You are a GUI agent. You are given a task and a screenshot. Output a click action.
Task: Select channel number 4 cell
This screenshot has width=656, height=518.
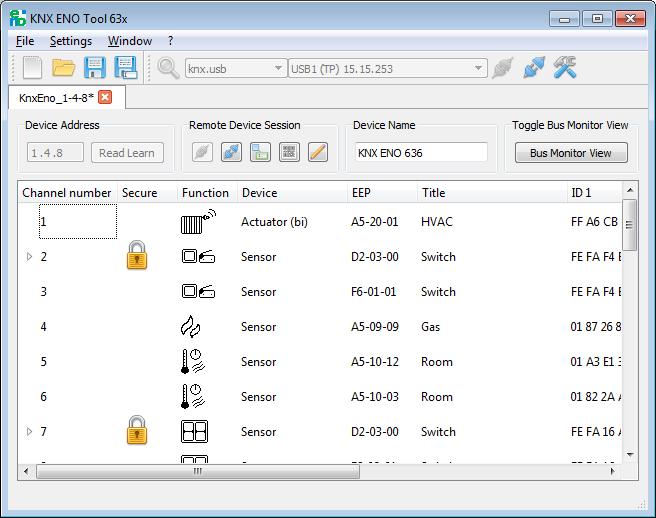44,327
